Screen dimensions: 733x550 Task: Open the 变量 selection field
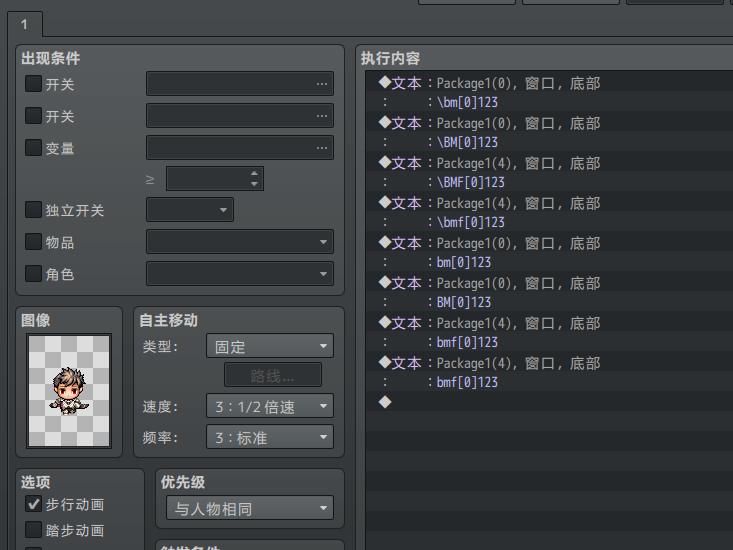240,148
